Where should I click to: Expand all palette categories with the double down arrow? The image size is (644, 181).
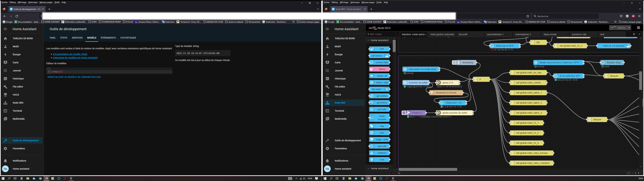click(393, 173)
